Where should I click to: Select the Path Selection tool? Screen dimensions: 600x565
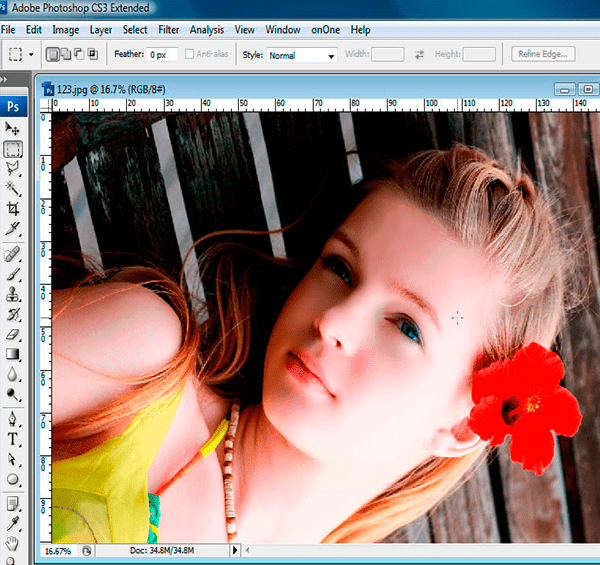(12, 459)
